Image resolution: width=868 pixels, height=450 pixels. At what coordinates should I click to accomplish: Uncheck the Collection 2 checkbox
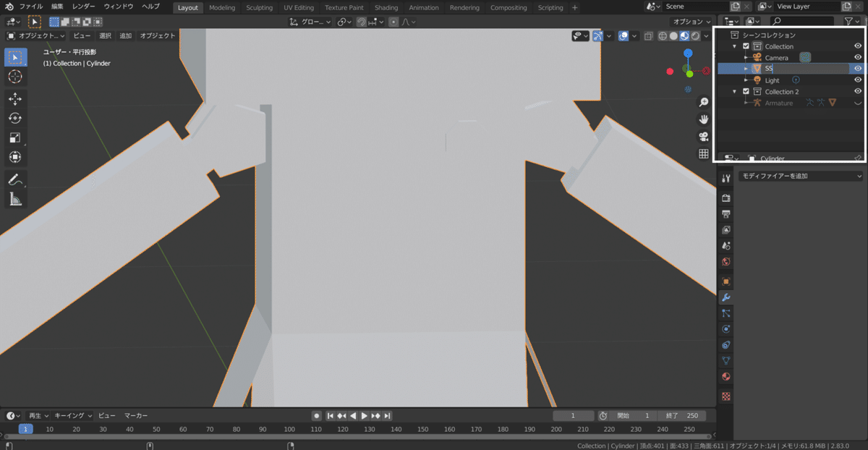[746, 92]
